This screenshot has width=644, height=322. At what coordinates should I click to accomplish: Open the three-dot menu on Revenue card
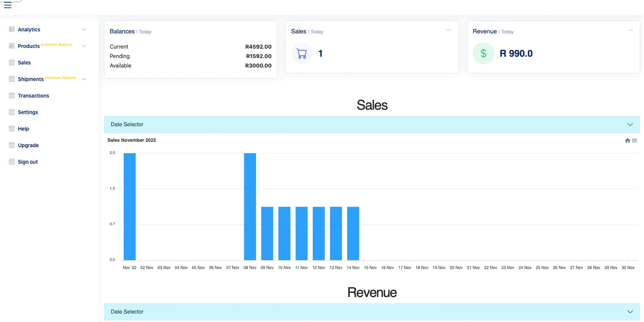click(x=630, y=30)
